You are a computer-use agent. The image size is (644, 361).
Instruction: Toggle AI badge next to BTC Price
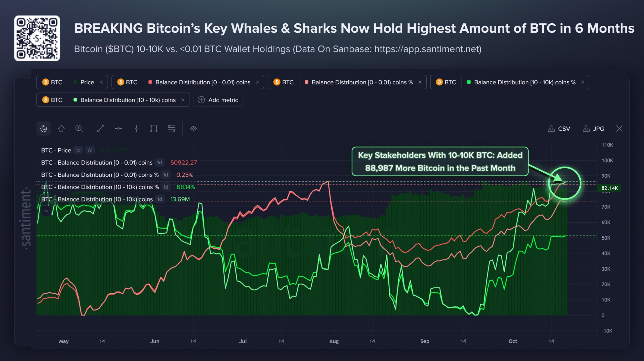[x=90, y=150]
